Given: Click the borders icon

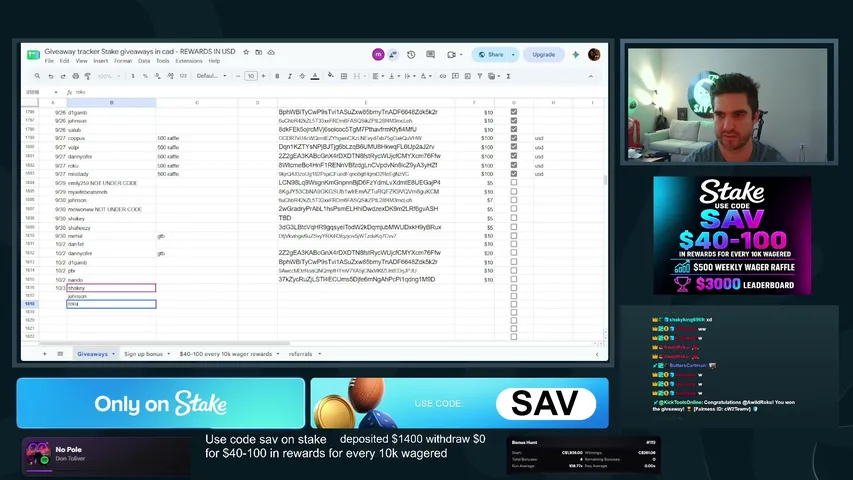Looking at the screenshot, I should [344, 76].
